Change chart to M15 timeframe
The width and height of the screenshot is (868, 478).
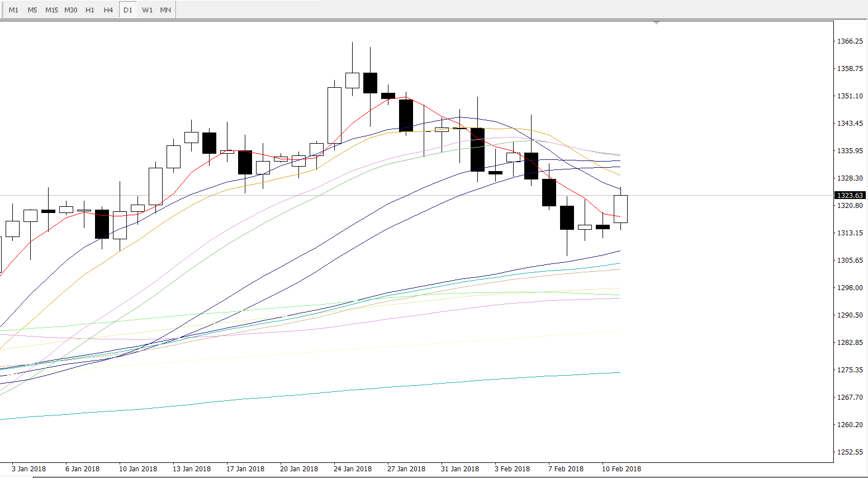pyautogui.click(x=51, y=10)
